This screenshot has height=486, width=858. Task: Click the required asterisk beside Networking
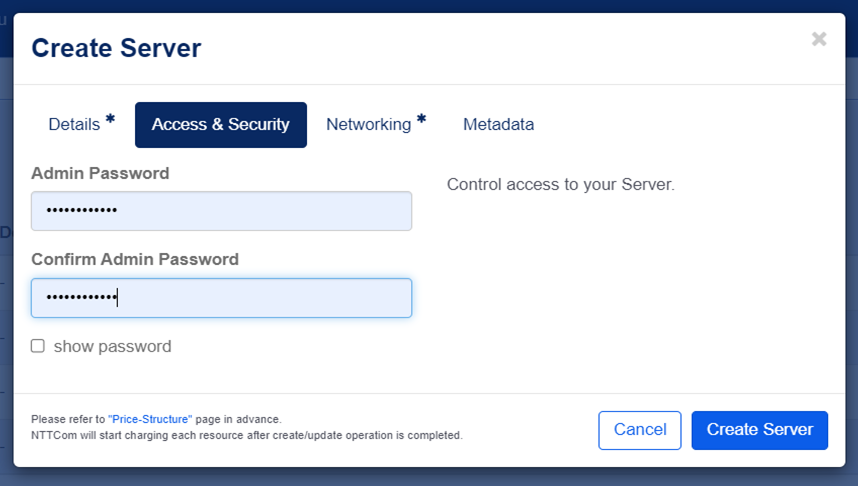[x=421, y=120]
